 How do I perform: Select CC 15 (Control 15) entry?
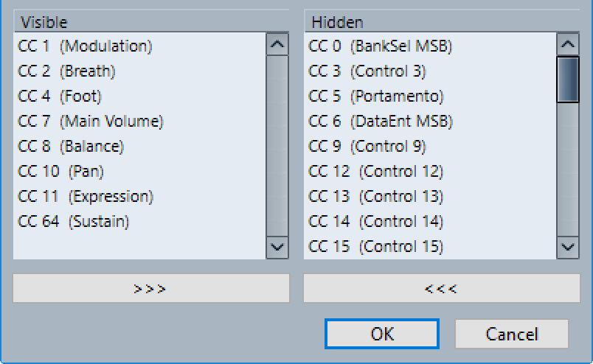point(430,246)
